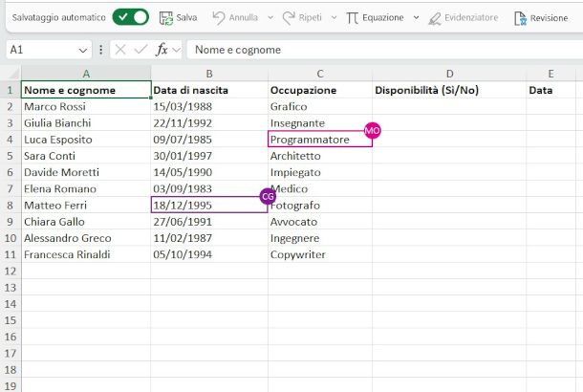Select row 12 header
The width and height of the screenshot is (583, 392).
pyautogui.click(x=11, y=271)
